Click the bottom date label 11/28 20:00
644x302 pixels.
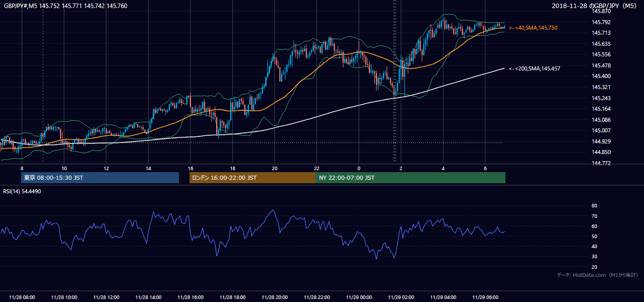pyautogui.click(x=275, y=297)
